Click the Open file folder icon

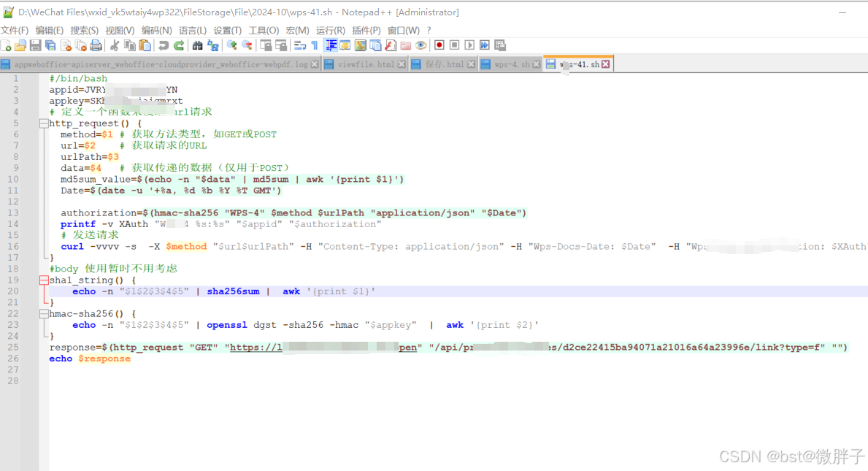coord(20,45)
